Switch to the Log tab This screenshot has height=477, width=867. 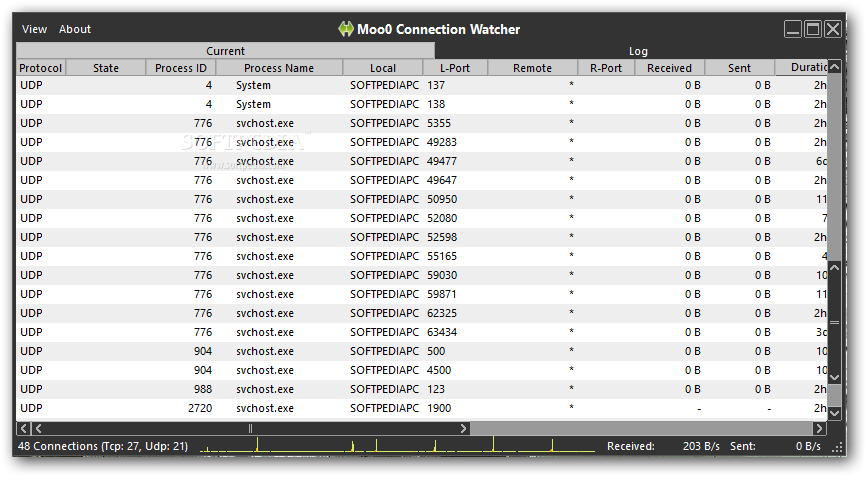click(x=638, y=51)
